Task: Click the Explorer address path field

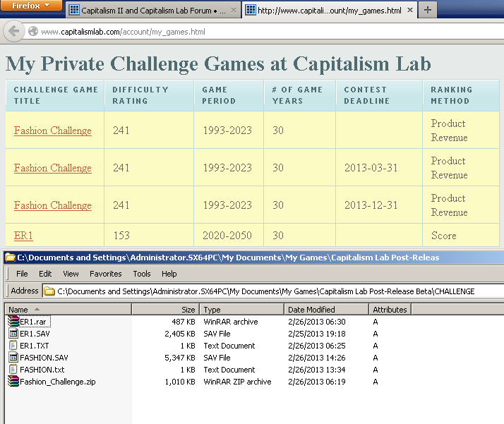Action: (x=273, y=291)
